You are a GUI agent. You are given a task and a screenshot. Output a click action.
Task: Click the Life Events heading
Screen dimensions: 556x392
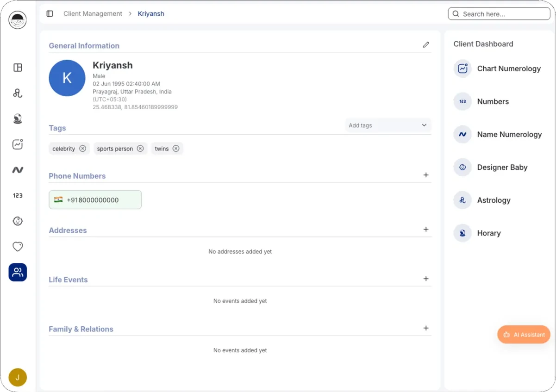[x=68, y=280]
